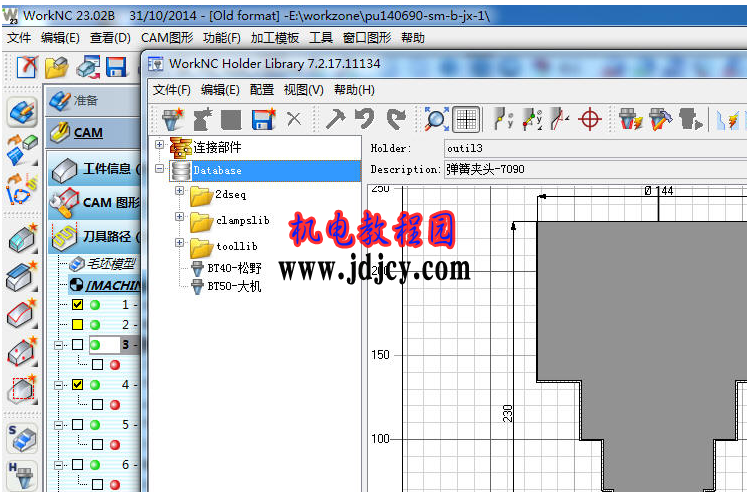Screen dimensions: 747x492
Task: Click the magnifier zoom-fit icon
Action: tap(436, 119)
